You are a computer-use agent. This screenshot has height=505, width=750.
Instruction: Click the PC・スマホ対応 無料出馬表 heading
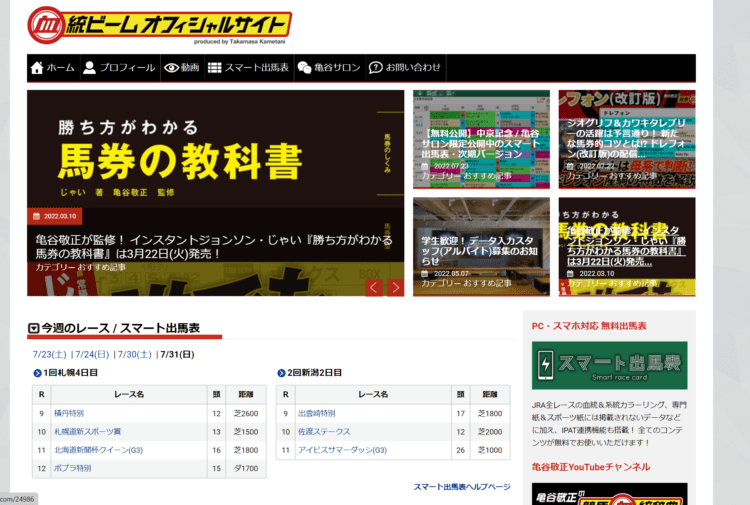[589, 326]
